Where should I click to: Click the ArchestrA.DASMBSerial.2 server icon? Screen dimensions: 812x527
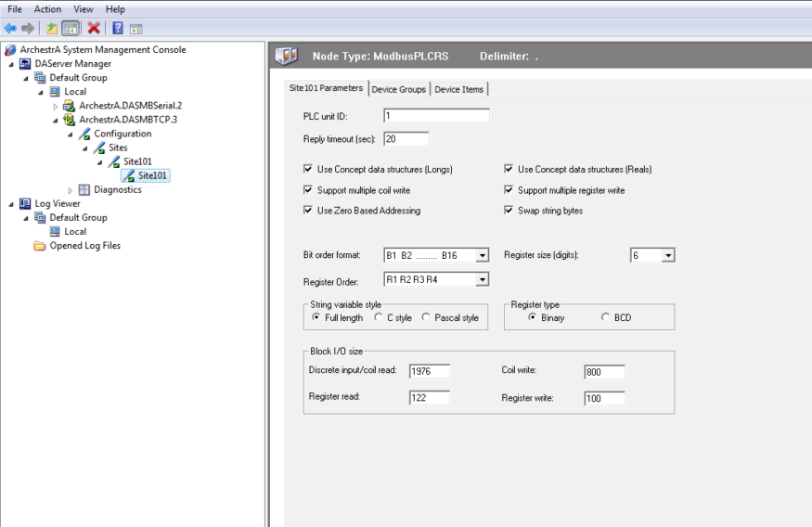point(69,106)
